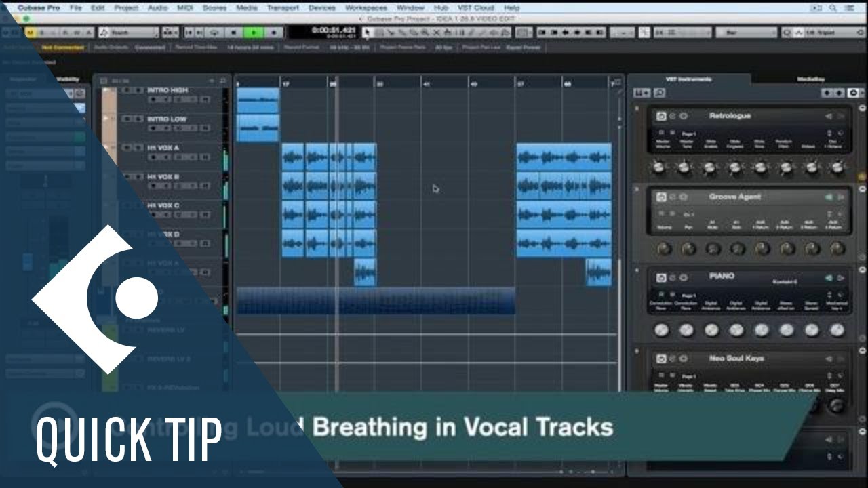Click the Add Track plus icon above list
This screenshot has width=868, height=488.
212,81
